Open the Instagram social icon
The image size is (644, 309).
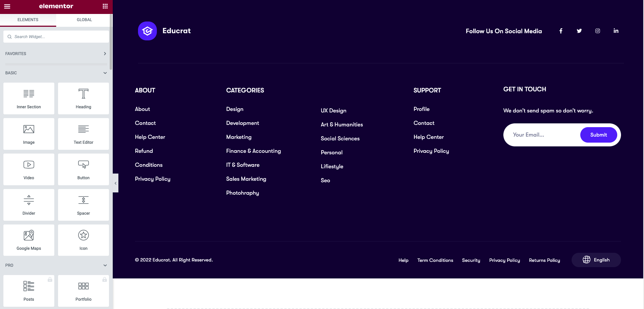[x=598, y=31]
